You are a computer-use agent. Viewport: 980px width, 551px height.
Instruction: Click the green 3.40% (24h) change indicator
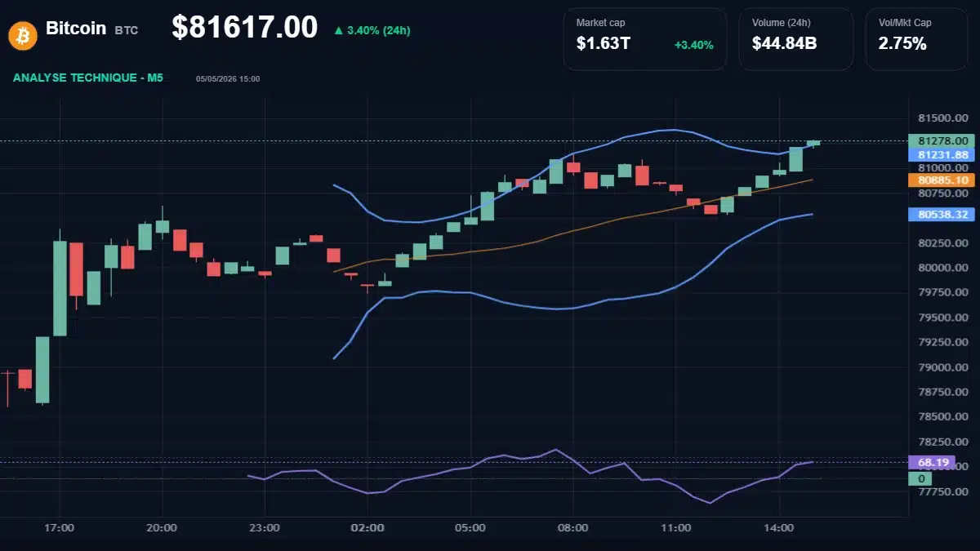click(x=372, y=30)
